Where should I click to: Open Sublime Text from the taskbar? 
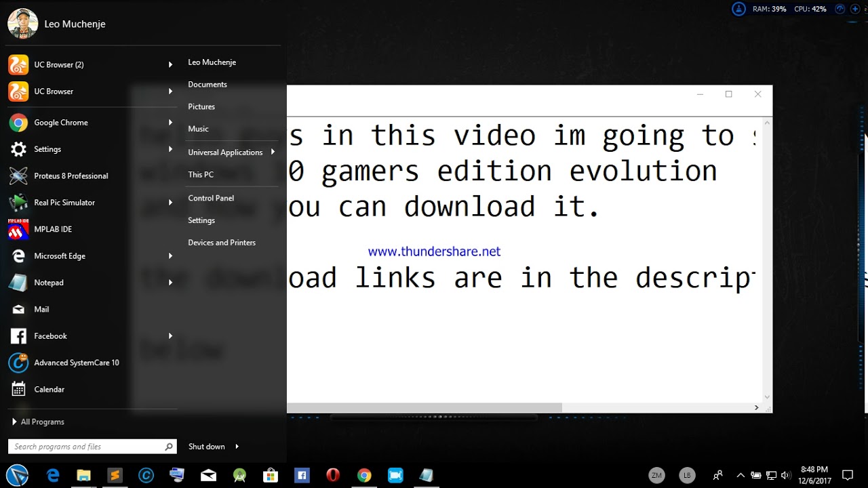115,475
